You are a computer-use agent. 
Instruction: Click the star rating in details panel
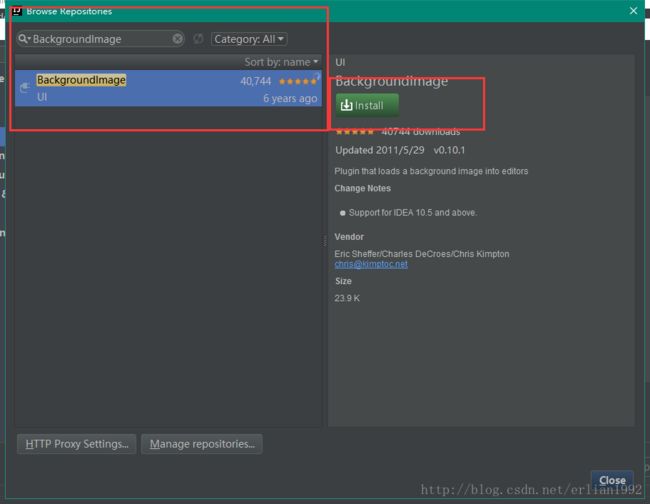(x=354, y=132)
